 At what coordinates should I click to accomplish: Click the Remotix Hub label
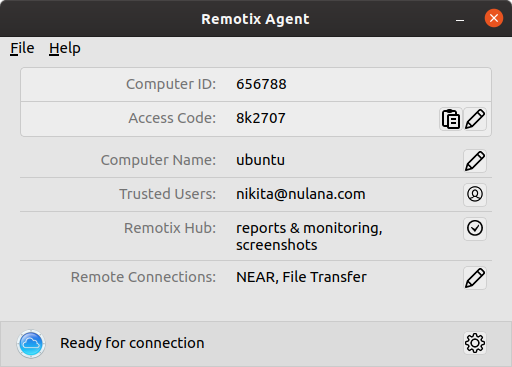click(170, 228)
